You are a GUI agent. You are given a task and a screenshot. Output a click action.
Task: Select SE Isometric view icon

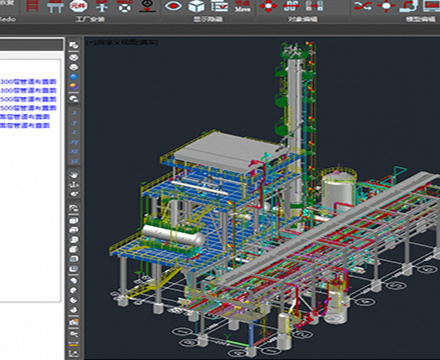74,290
